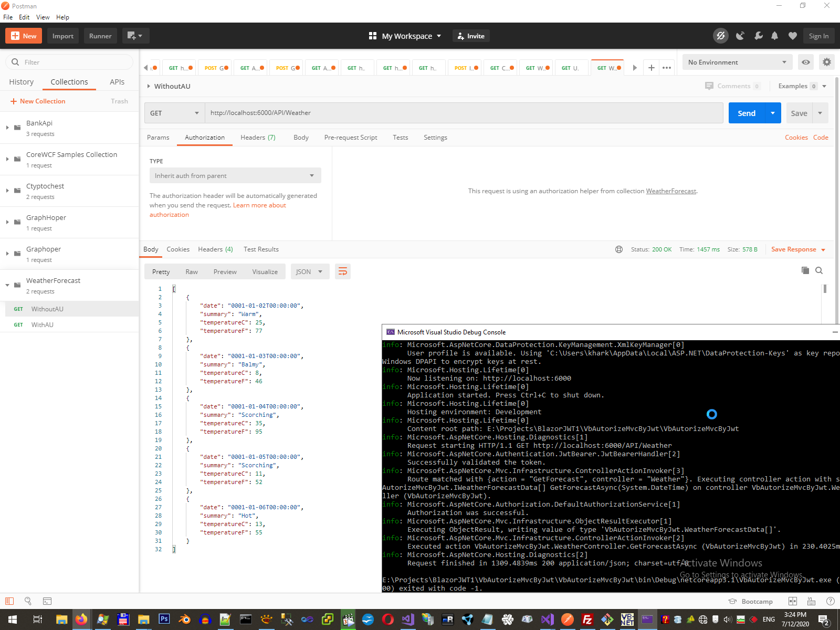Open Photoshop from the taskbar
This screenshot has height=630, width=840.
pos(164,619)
